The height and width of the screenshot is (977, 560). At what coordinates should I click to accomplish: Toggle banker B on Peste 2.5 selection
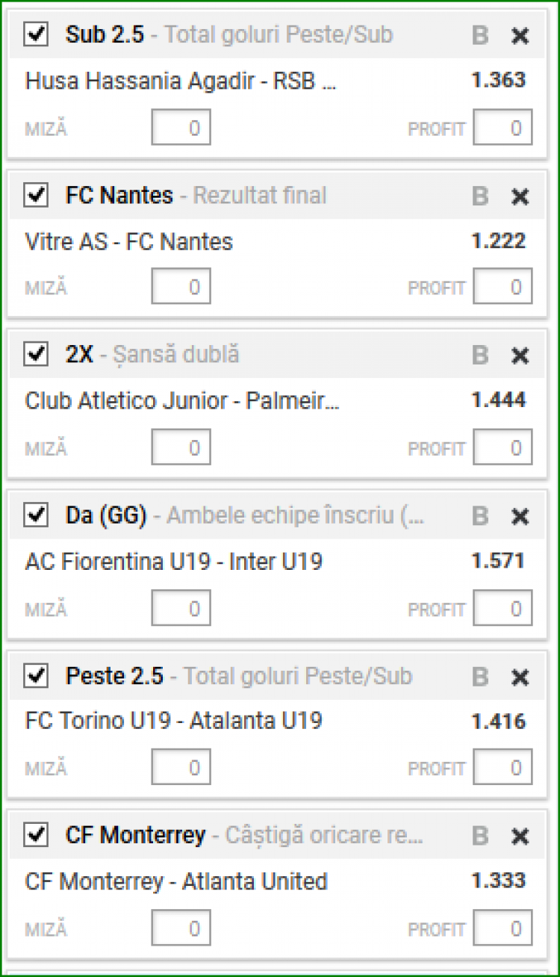480,677
